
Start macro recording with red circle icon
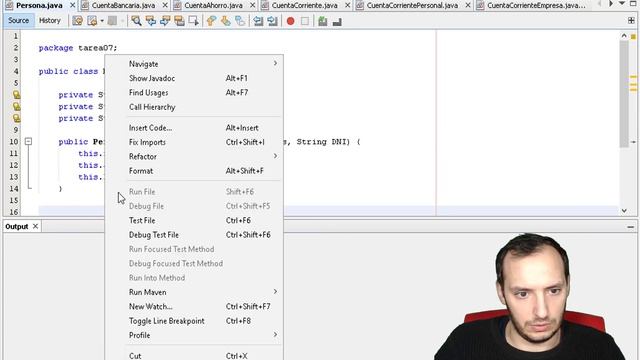pyautogui.click(x=290, y=21)
